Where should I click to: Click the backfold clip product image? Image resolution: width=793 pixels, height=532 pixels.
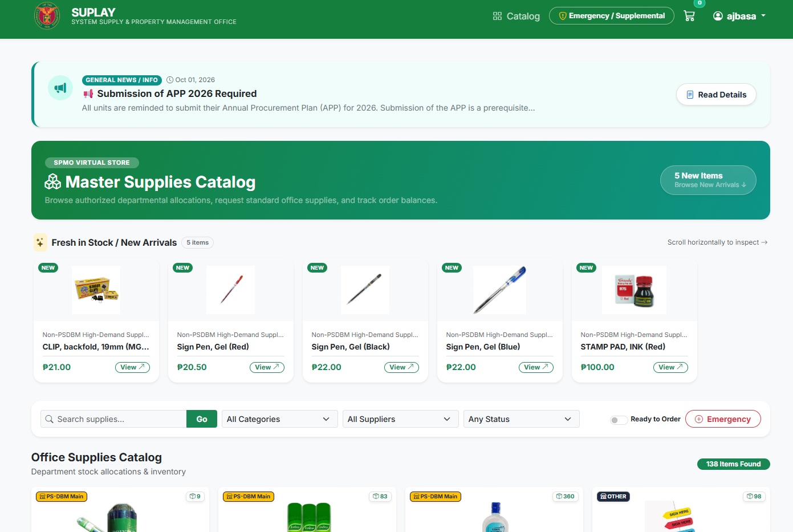tap(96, 290)
